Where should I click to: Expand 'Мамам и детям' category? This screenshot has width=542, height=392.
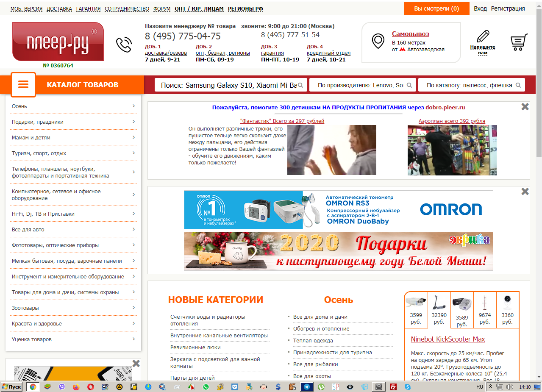click(74, 138)
